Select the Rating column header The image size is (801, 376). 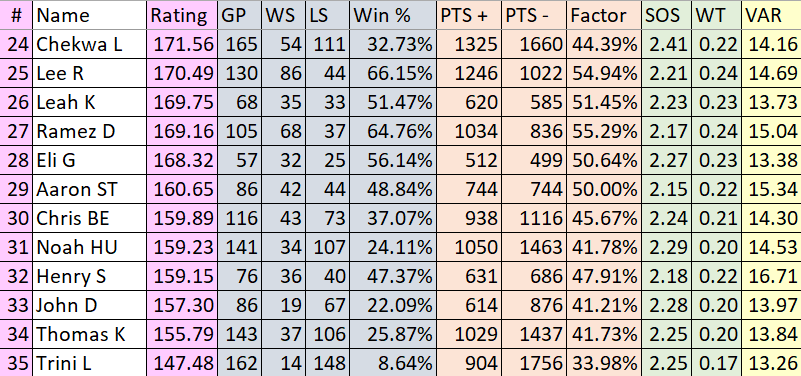point(182,15)
